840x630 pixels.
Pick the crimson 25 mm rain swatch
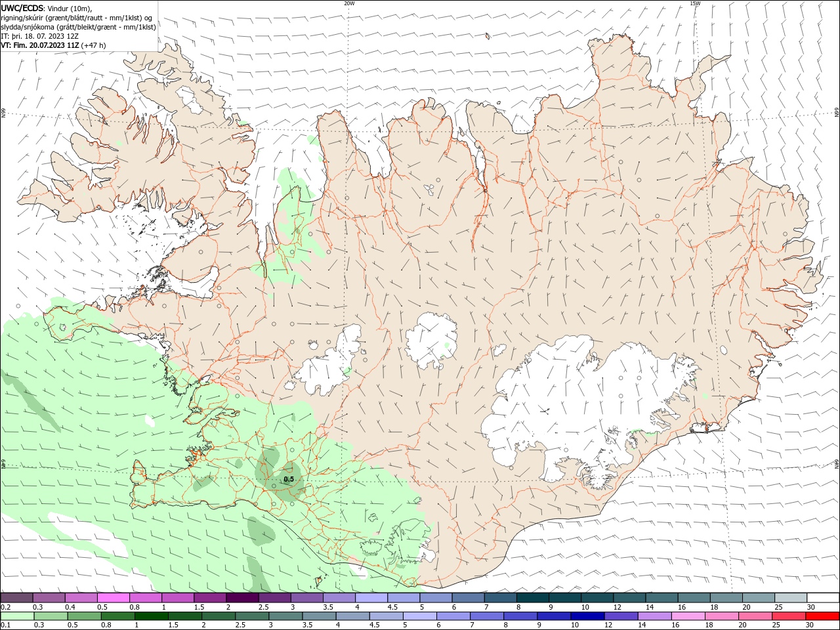coord(789,616)
